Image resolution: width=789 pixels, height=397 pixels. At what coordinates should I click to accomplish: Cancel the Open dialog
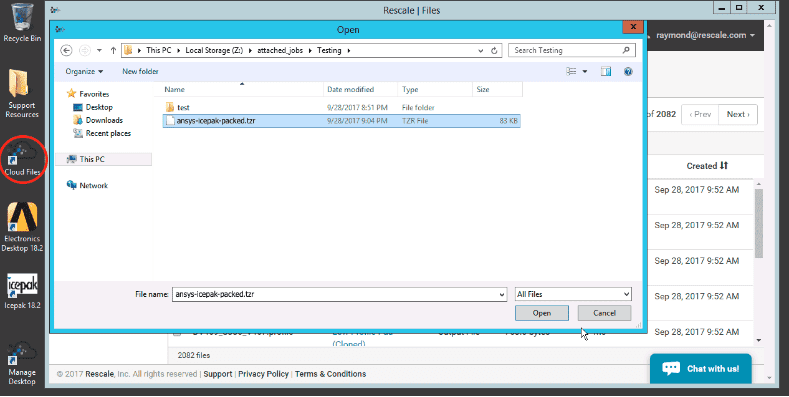604,313
